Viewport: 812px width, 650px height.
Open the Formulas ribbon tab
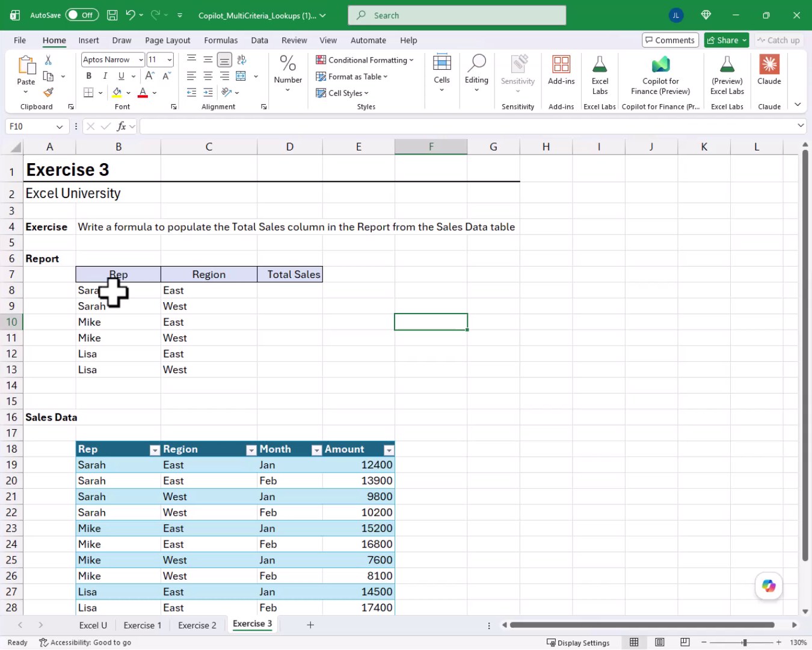click(221, 40)
